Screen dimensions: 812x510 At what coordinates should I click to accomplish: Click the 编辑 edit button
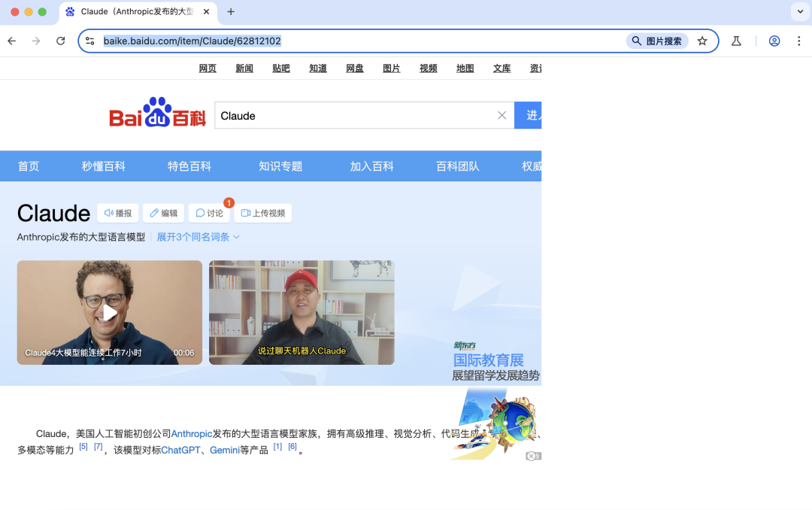point(164,213)
